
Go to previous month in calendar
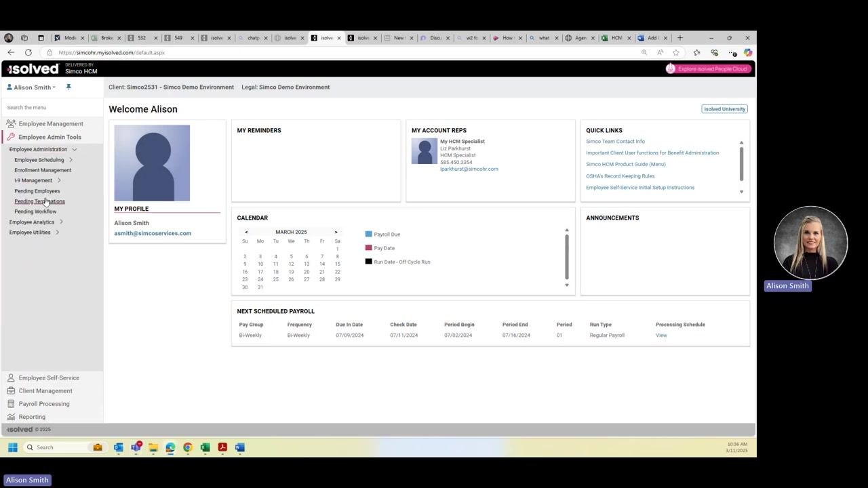coord(246,232)
